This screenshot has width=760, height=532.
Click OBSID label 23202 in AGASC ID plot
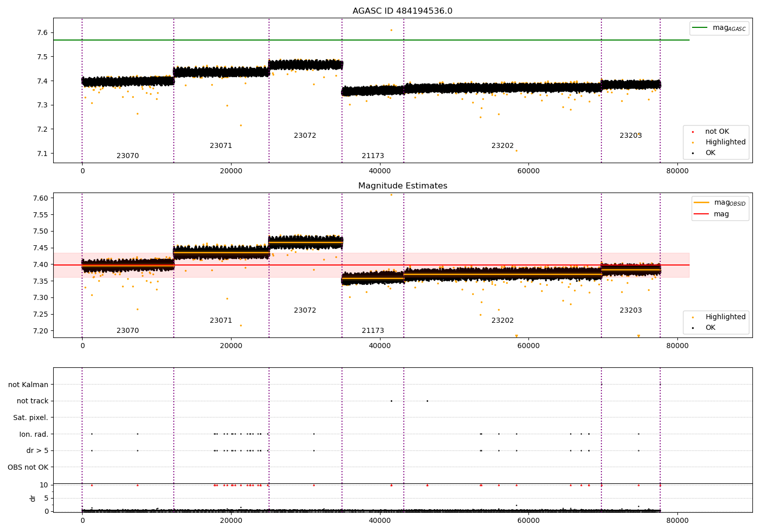(x=503, y=146)
